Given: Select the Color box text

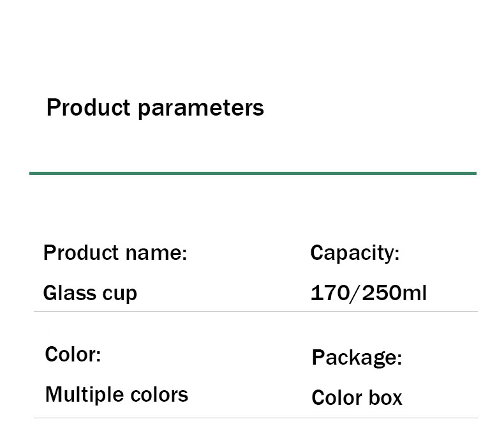Looking at the screenshot, I should 357,398.
